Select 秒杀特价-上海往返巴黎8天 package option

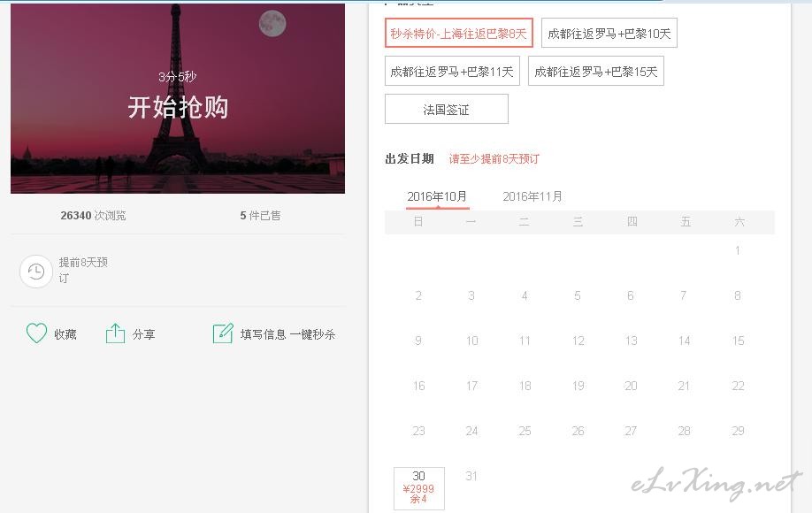(459, 33)
